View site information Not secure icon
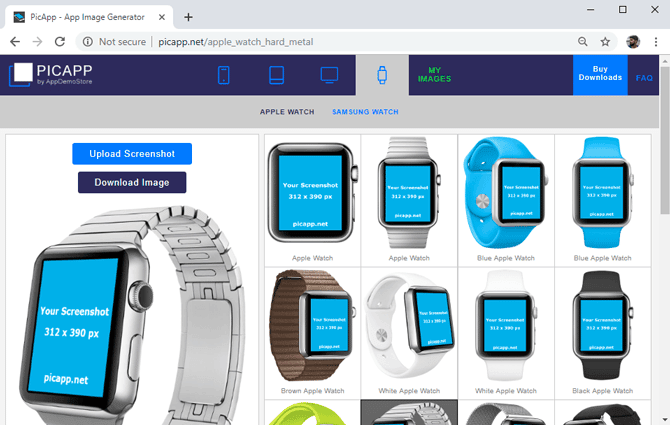The height and width of the screenshot is (425, 670). click(x=88, y=42)
